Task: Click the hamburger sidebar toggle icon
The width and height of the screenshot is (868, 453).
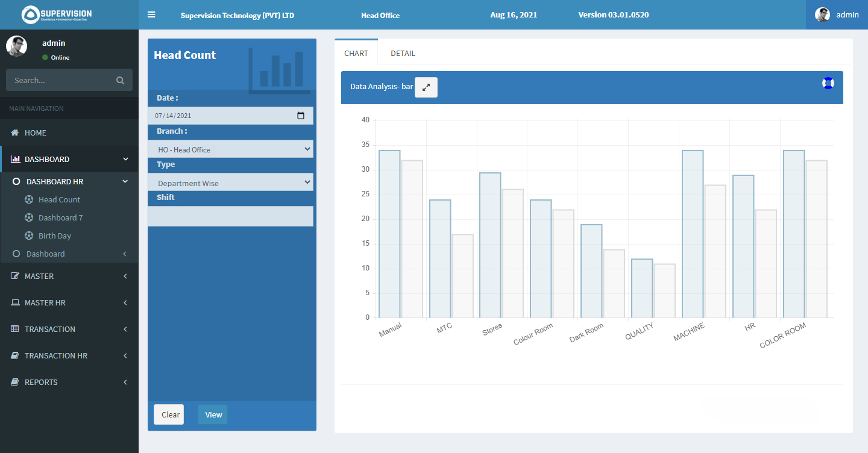Action: [x=151, y=14]
